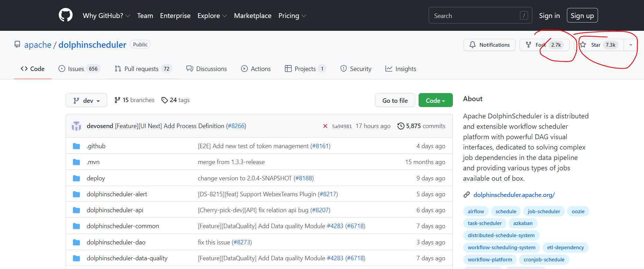Click the red failed-check X icon
Image resolution: width=644 pixels, height=269 pixels.
[x=325, y=126]
